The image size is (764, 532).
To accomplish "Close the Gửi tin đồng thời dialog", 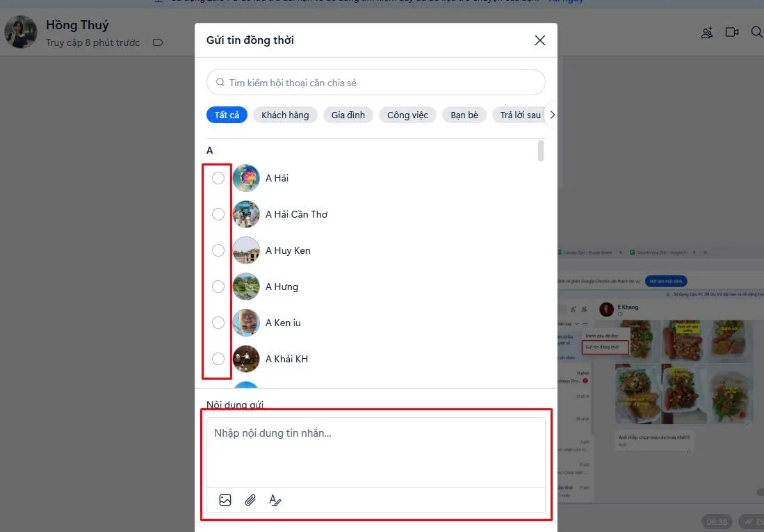I will coord(539,40).
